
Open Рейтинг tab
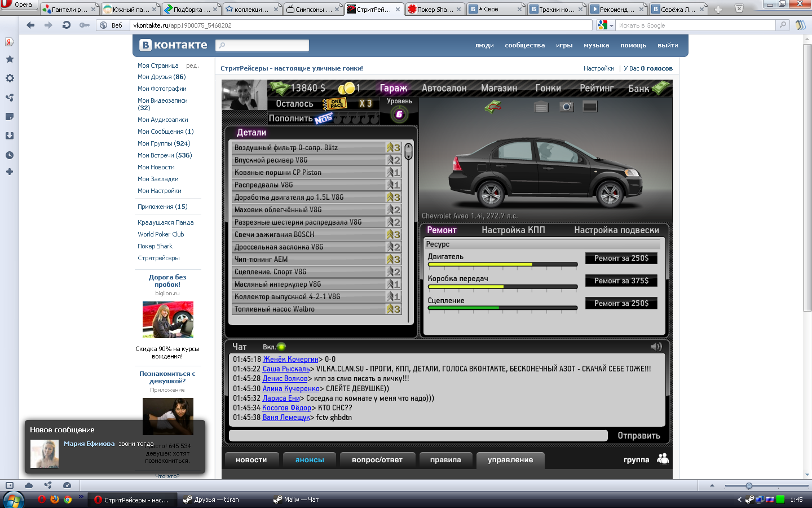click(597, 88)
